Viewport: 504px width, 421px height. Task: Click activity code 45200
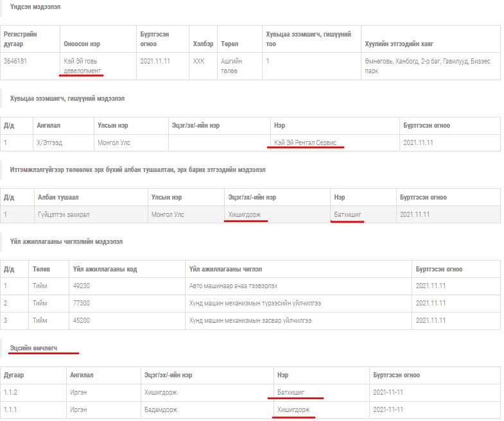tap(82, 320)
